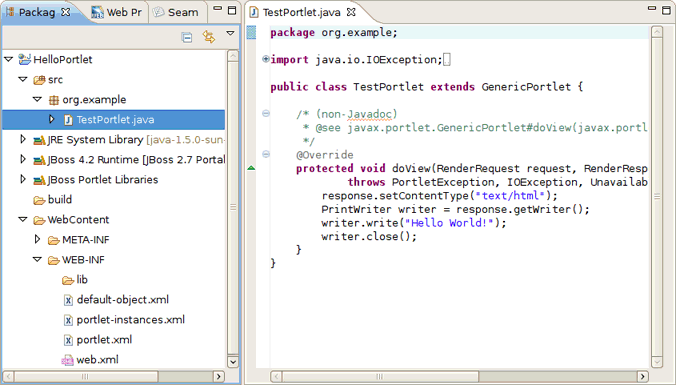Click the HelloPortlet project icon
Viewport: 676px width, 385px height.
[x=25, y=59]
